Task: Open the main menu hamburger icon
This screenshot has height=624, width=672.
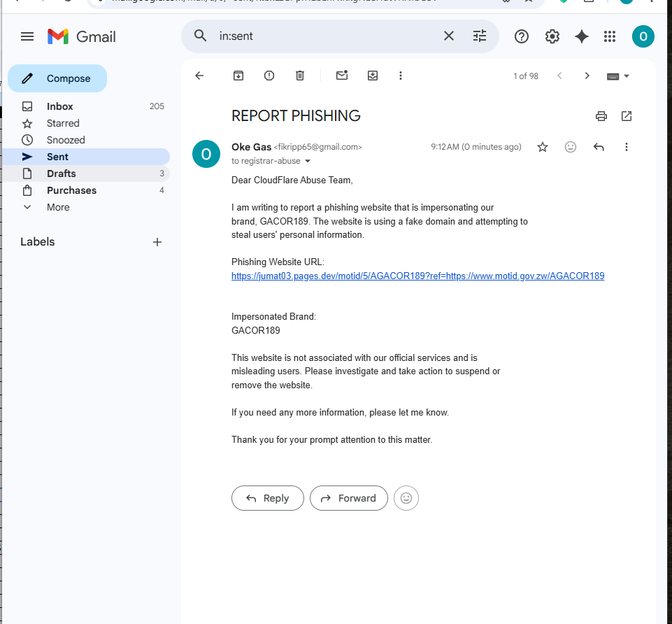Action: coord(27,36)
